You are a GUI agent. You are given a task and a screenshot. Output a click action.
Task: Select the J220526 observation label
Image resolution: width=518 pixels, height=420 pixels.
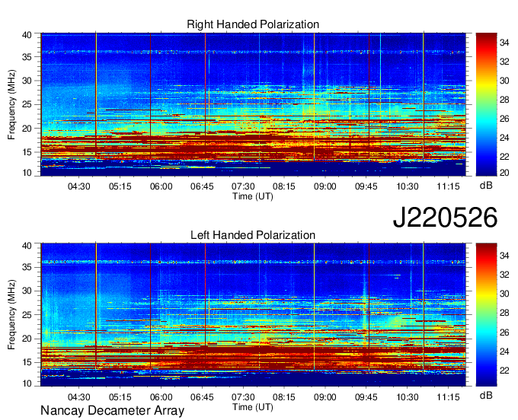(x=445, y=217)
